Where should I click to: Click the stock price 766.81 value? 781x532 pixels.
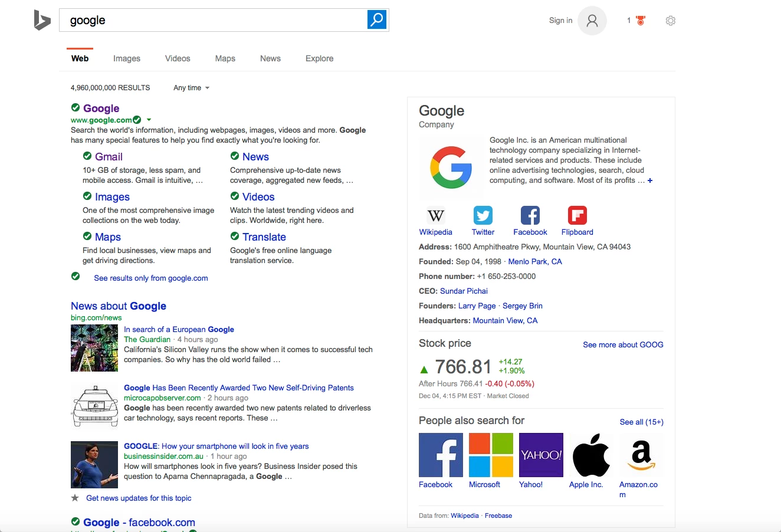pyautogui.click(x=463, y=367)
